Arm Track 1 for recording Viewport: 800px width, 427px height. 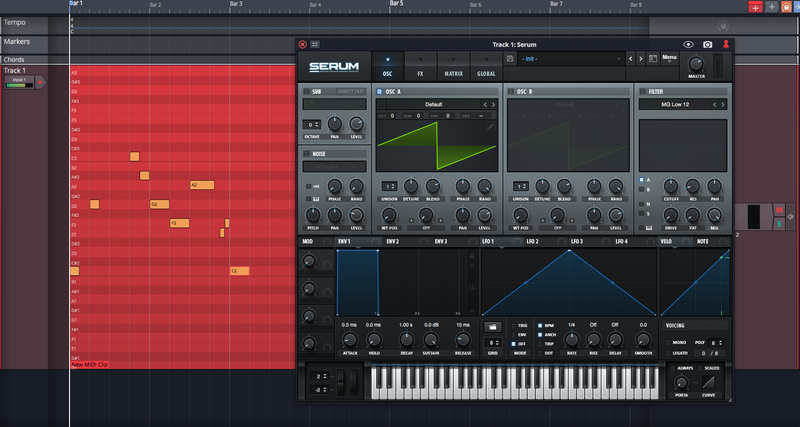[40, 82]
